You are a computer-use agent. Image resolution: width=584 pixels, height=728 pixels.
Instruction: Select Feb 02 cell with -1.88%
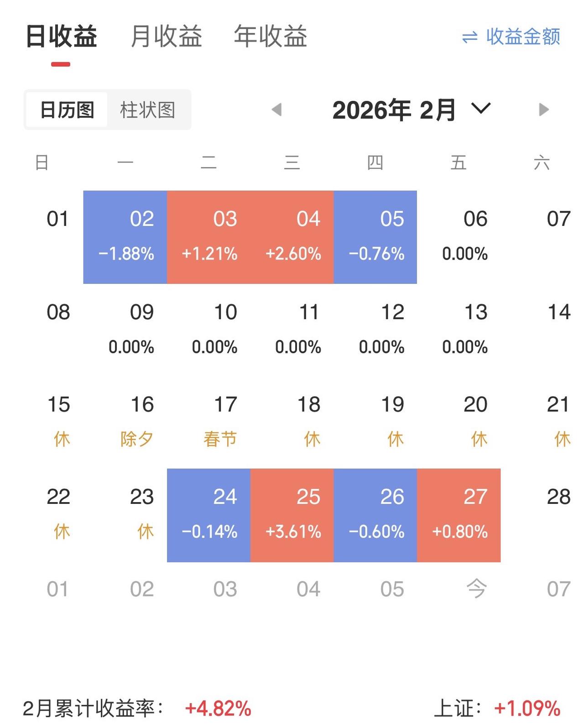(x=125, y=237)
